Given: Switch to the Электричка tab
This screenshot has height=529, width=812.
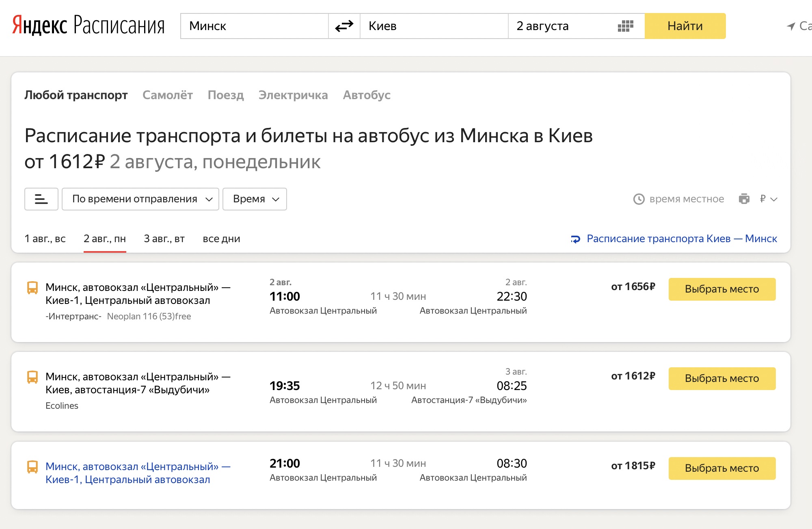Looking at the screenshot, I should 293,95.
